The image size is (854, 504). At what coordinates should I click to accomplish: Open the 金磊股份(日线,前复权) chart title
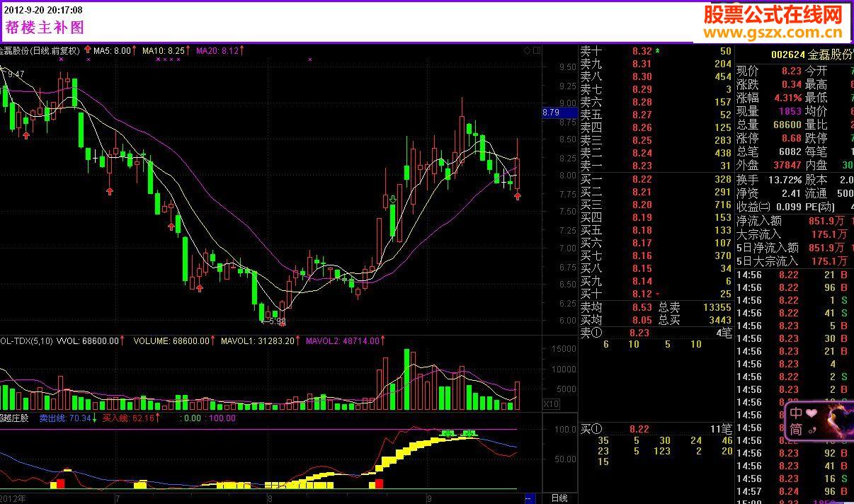click(39, 50)
